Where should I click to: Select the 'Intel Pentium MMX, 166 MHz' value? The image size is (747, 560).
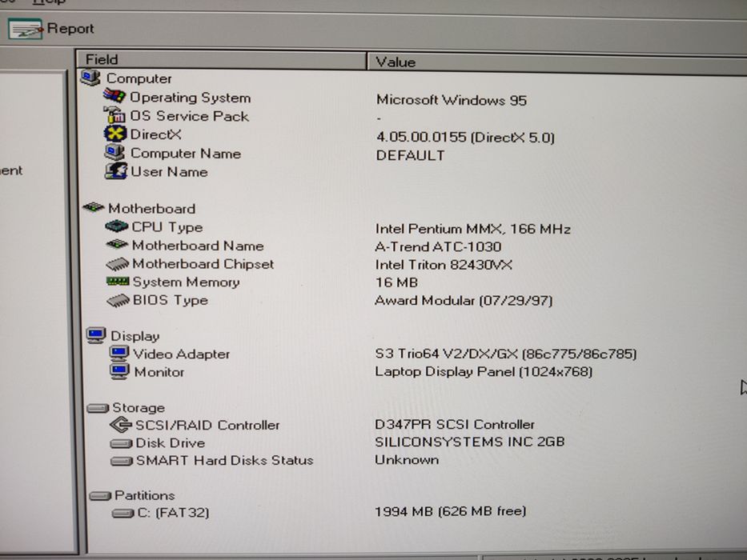click(x=472, y=229)
